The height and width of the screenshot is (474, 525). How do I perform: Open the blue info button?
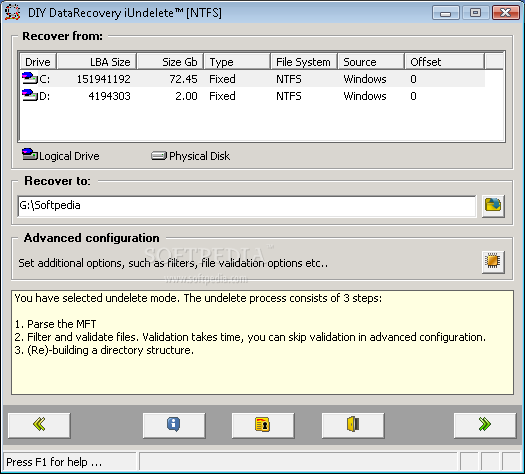pyautogui.click(x=174, y=425)
